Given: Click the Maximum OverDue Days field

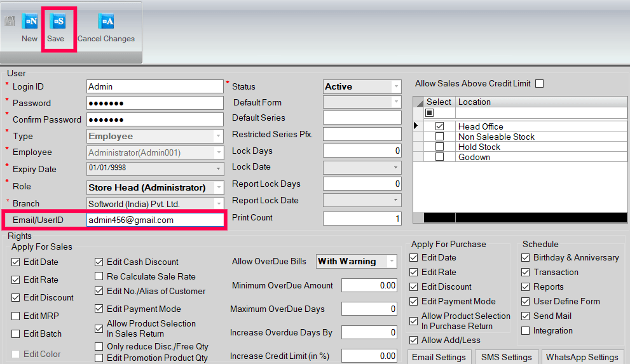Looking at the screenshot, I should (x=369, y=309).
